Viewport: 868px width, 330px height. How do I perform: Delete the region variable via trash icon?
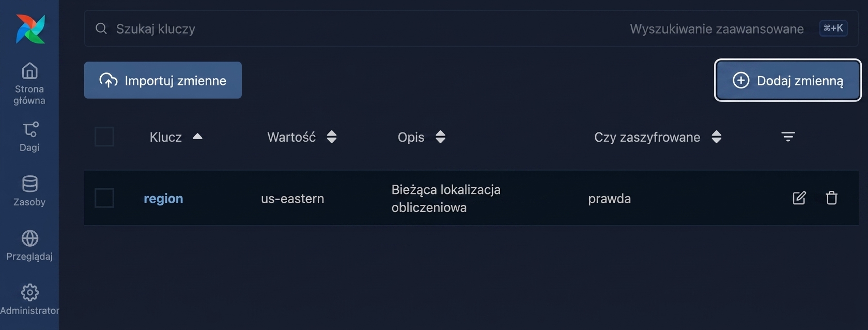831,198
